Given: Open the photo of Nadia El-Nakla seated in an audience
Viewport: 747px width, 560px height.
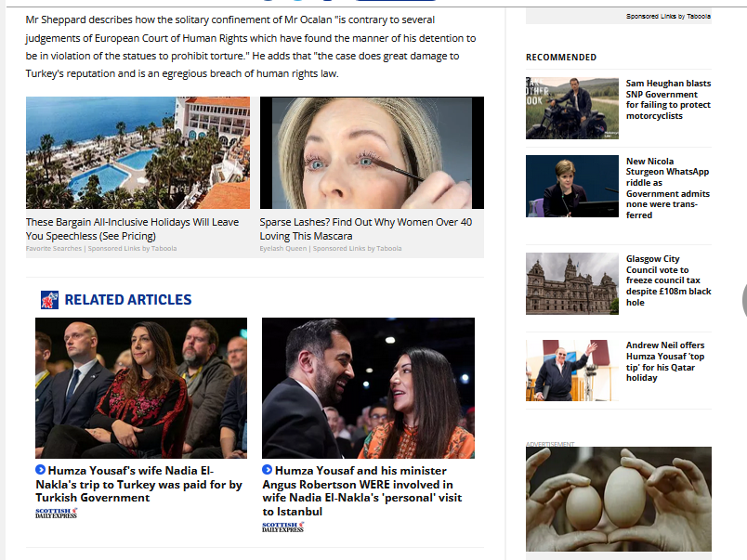Looking at the screenshot, I should click(x=141, y=388).
